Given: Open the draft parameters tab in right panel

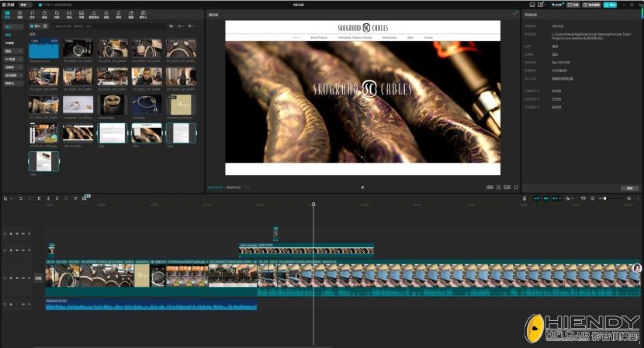Looking at the screenshot, I should point(530,15).
